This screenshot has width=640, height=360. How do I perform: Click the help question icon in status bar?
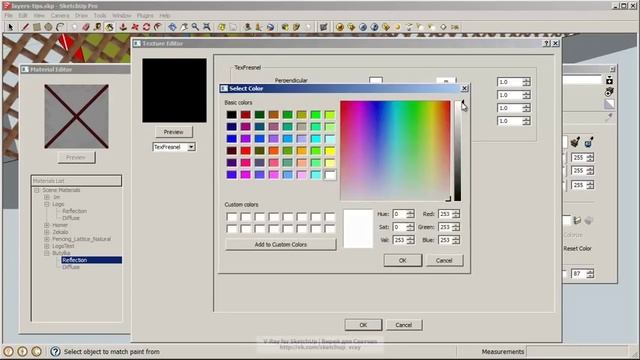55,351
